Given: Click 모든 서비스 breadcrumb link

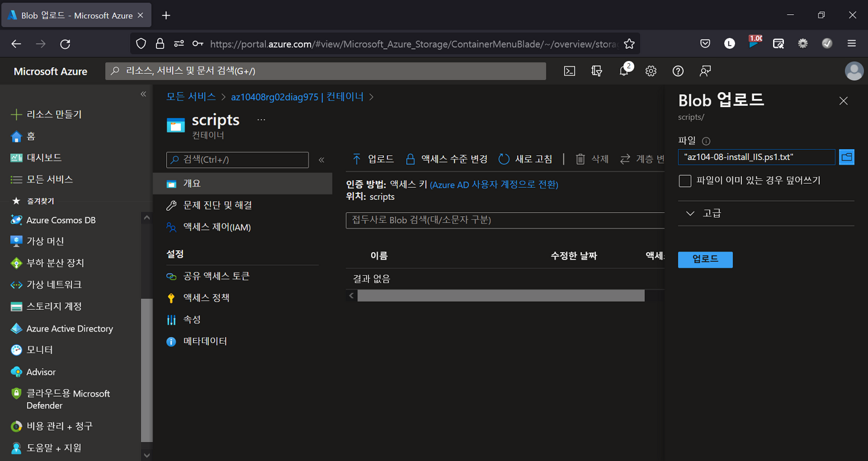Looking at the screenshot, I should coord(191,97).
